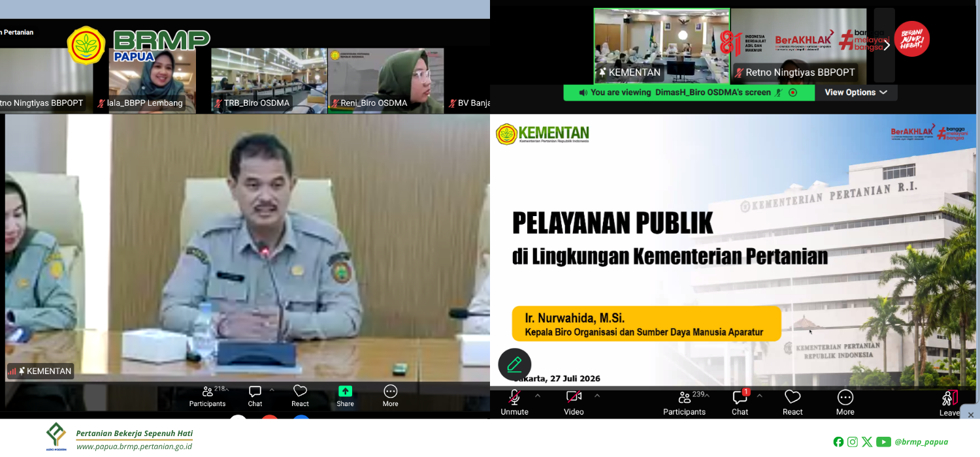Expand video options arrow beside Video
The image size is (980, 457).
[x=596, y=396]
